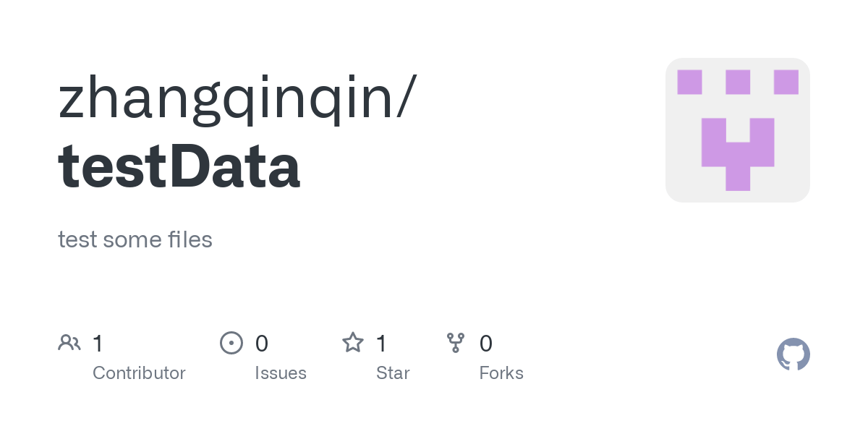
Task: Click the issues count number 0
Action: point(262,344)
